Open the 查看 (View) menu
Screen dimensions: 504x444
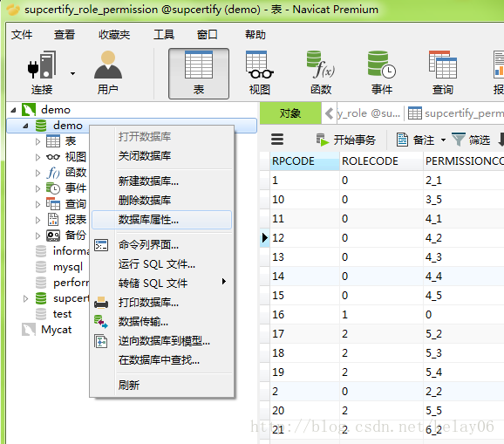[x=65, y=34]
